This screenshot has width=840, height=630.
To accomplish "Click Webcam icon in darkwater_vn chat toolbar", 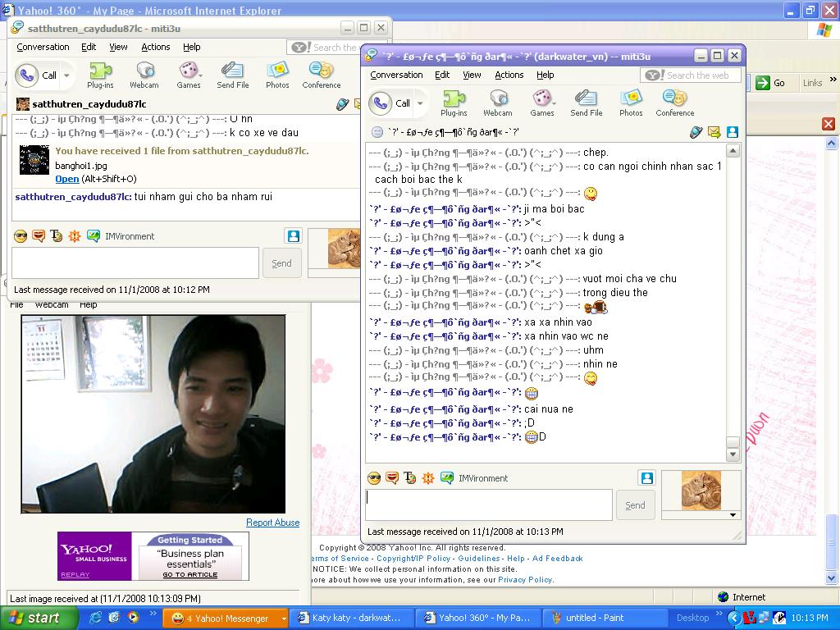I will click(497, 103).
